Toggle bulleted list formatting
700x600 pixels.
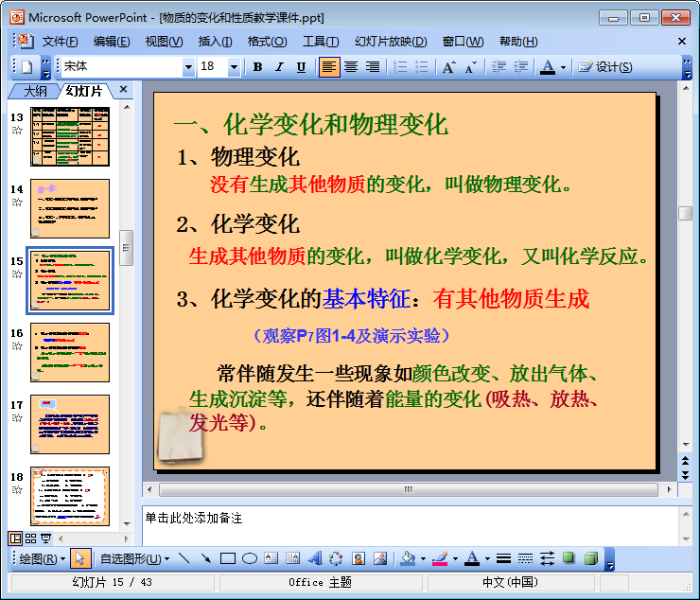(422, 67)
